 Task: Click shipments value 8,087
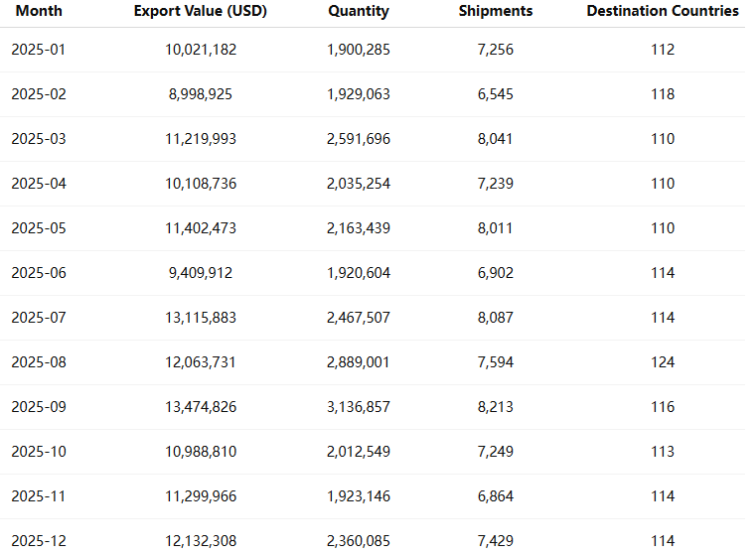pyautogui.click(x=496, y=318)
